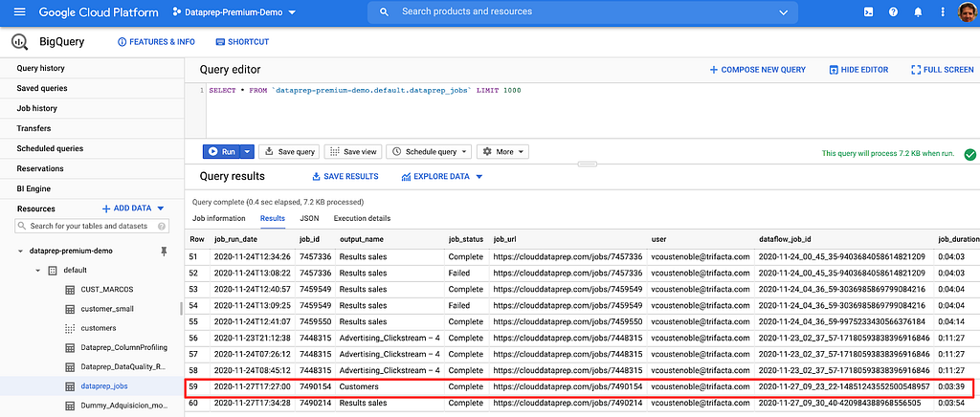View notifications bell icon
Image resolution: width=980 pixels, height=417 pixels.
[x=918, y=11]
